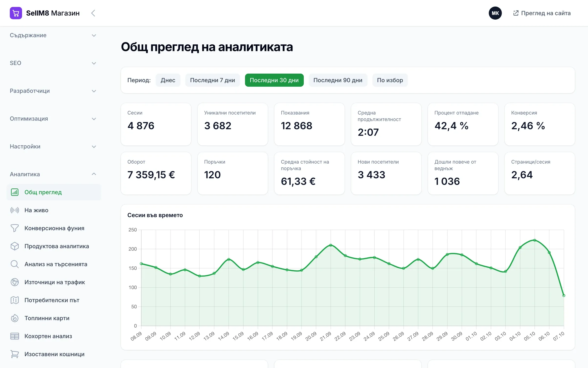Open the MK user avatar menu
The image size is (588, 368).
[x=495, y=13]
